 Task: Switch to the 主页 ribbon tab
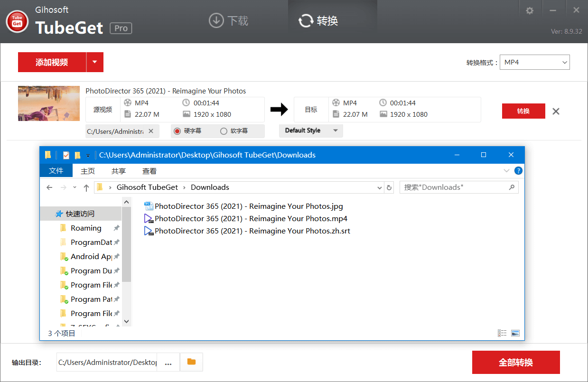coord(87,171)
